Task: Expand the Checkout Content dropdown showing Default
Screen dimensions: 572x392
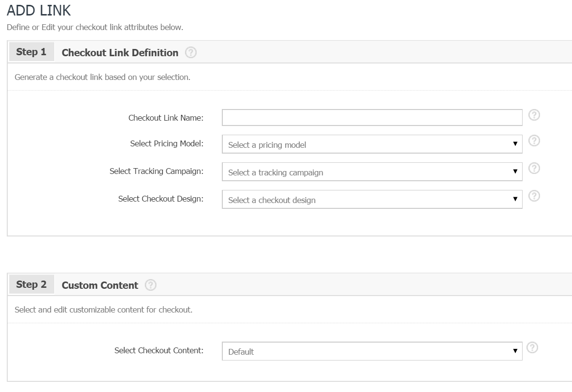Action: (371, 351)
